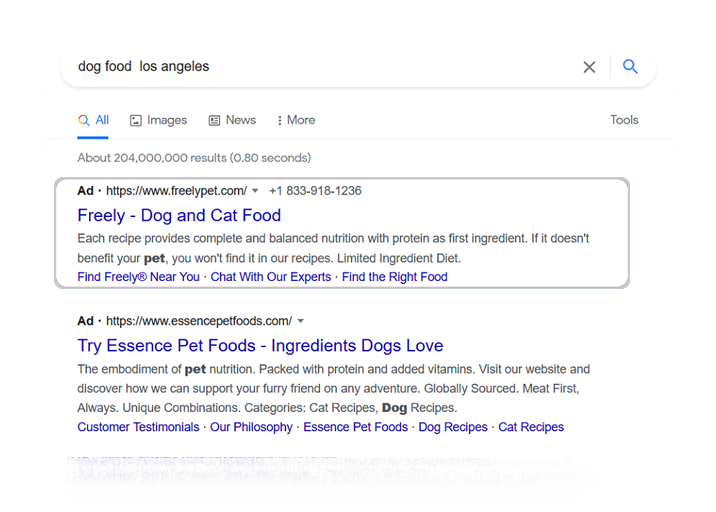Open the Chat With Our Experts sitelink

tap(270, 277)
